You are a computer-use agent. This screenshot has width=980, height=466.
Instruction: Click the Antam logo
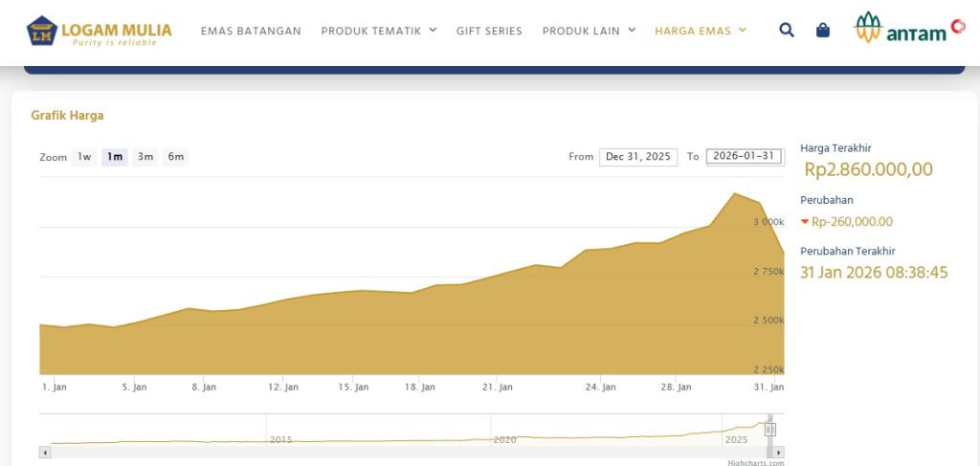[909, 30]
